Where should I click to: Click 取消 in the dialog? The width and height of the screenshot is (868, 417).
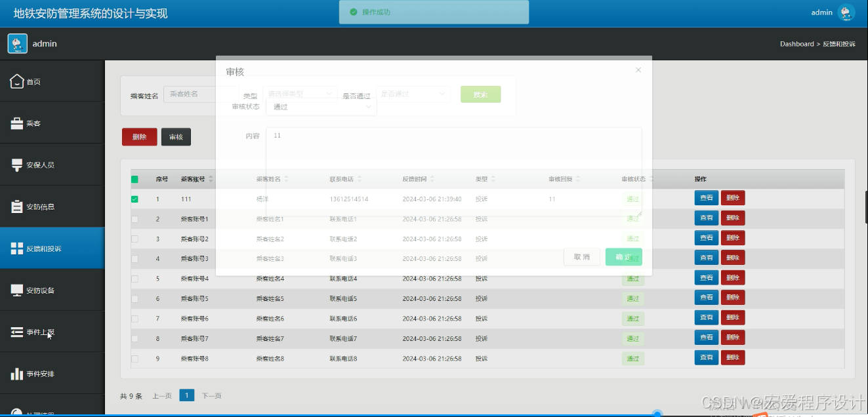582,257
